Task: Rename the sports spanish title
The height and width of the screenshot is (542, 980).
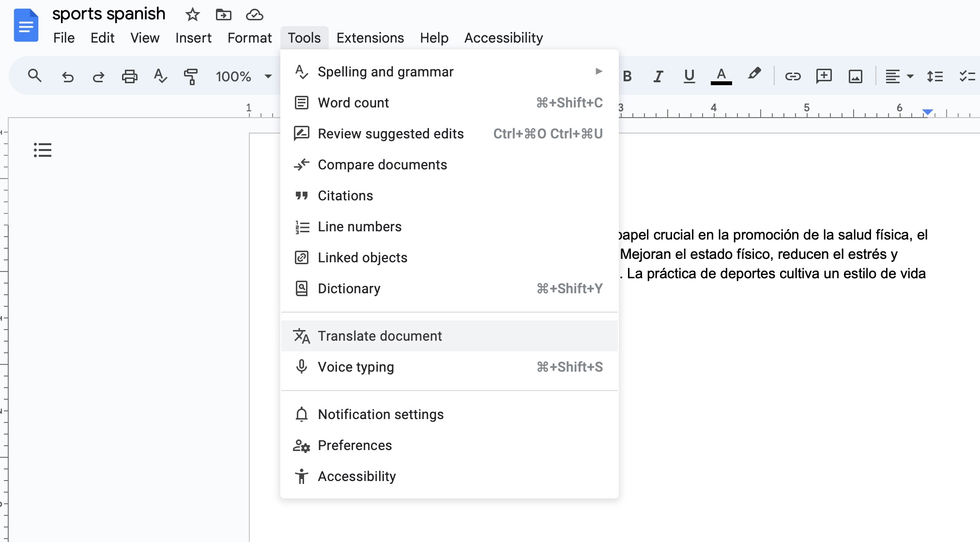Action: [x=108, y=14]
